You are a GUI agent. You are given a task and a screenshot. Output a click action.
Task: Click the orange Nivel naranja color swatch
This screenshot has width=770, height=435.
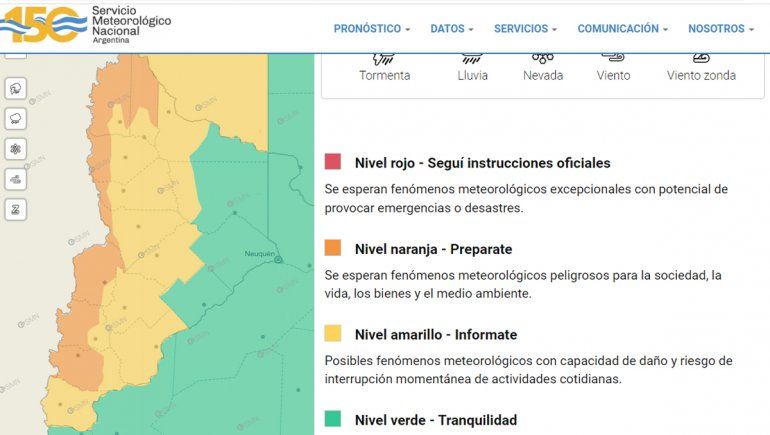[x=333, y=248]
